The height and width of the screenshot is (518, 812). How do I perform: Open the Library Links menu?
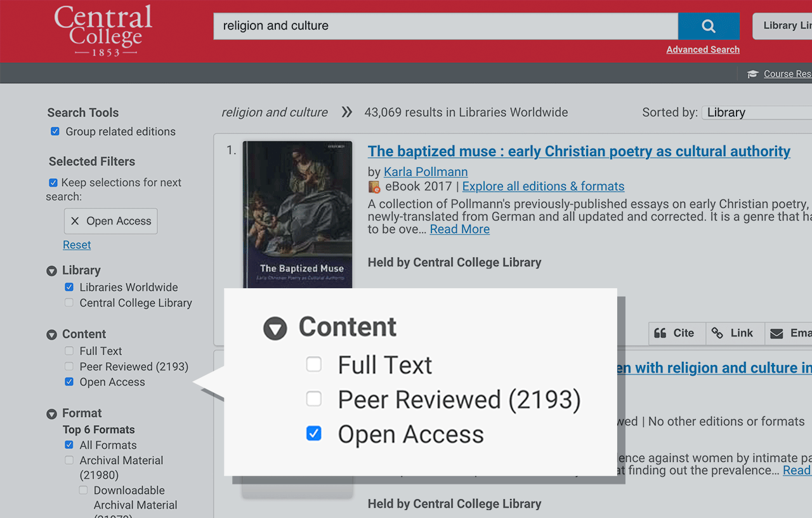783,26
